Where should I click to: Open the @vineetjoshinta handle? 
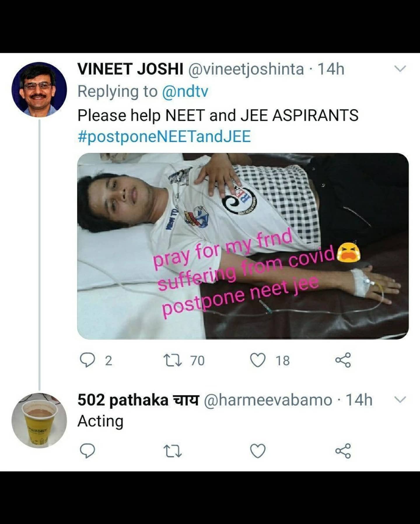click(x=246, y=69)
